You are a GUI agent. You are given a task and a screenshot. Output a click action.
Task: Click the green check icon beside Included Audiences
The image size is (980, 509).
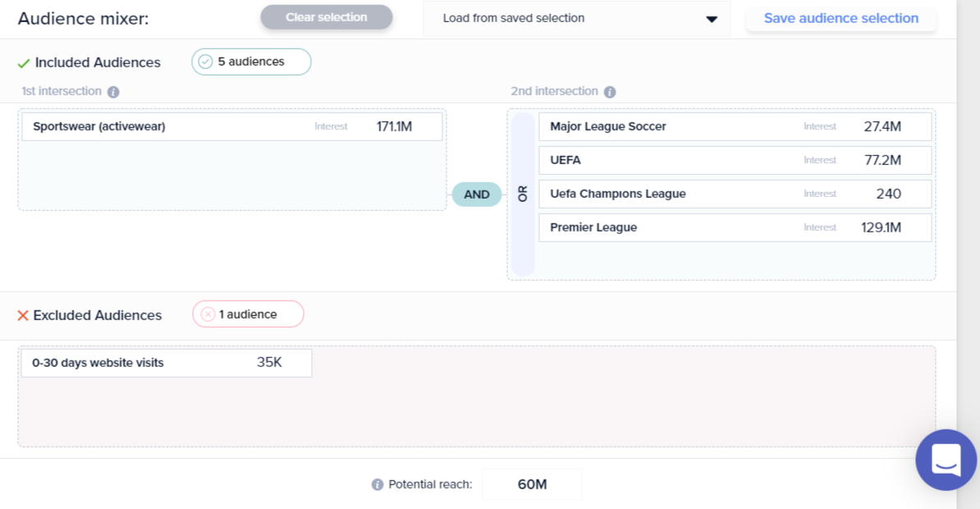pos(24,63)
